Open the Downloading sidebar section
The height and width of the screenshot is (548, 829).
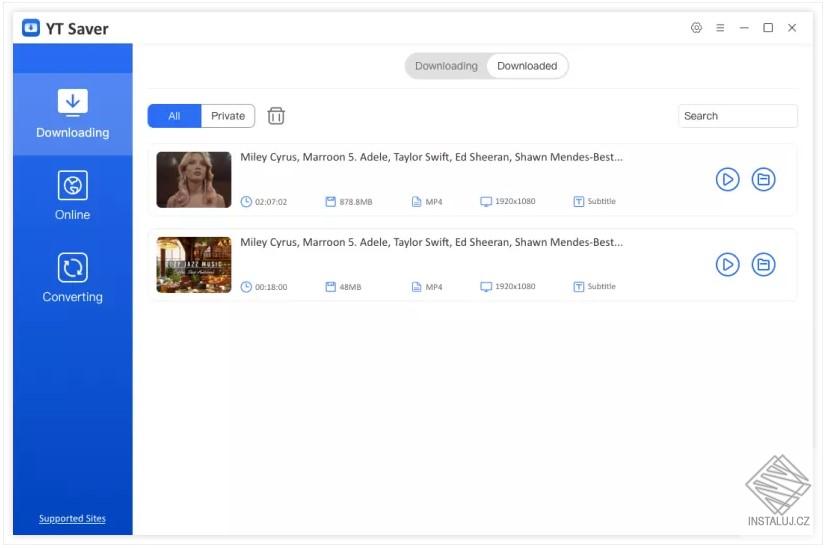click(72, 114)
